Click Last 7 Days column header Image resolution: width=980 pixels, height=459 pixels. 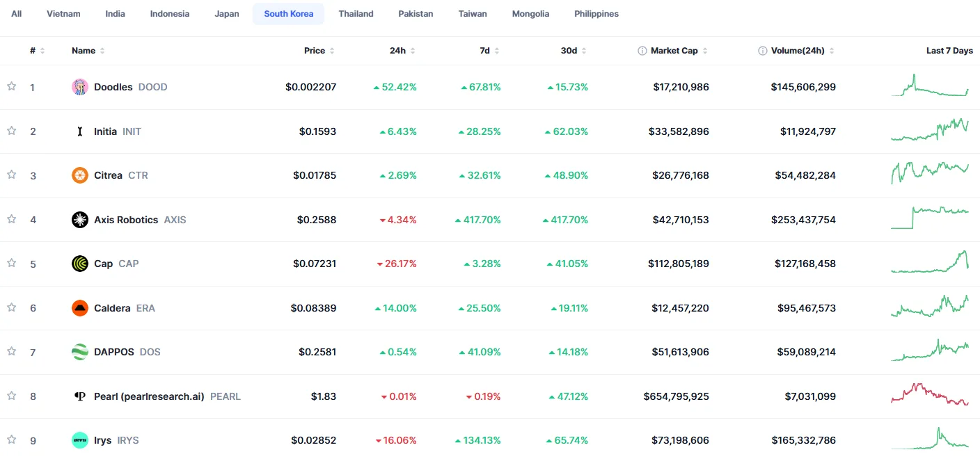click(949, 51)
